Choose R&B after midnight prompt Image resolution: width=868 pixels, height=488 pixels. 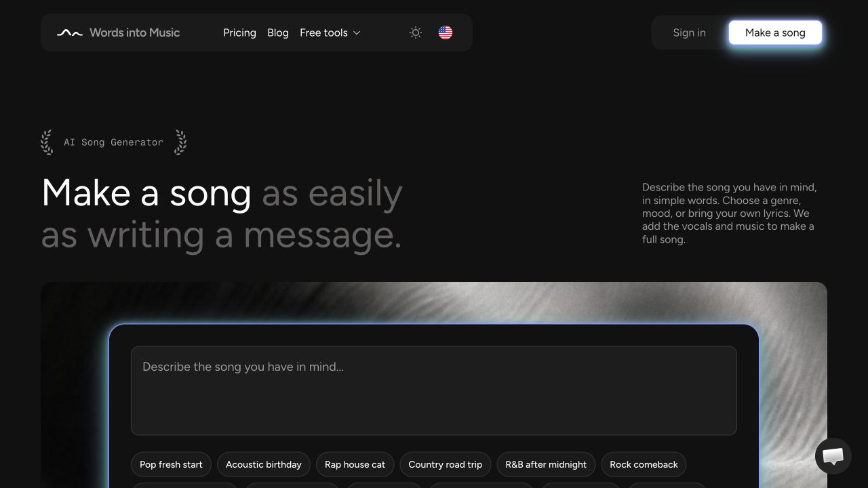546,464
